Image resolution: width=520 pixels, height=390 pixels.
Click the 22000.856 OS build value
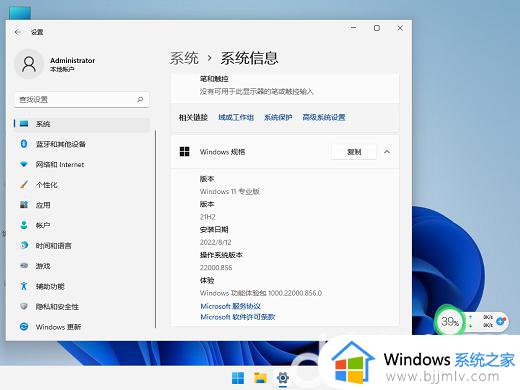[x=216, y=268]
